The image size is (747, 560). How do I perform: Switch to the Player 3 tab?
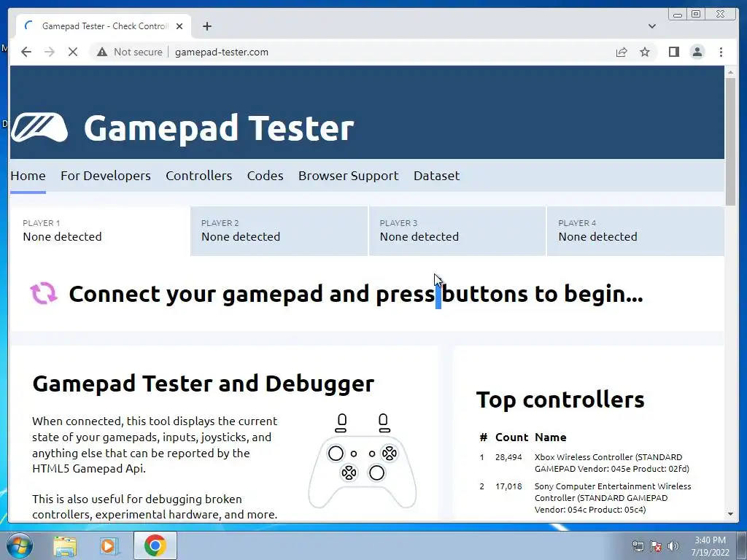click(457, 231)
